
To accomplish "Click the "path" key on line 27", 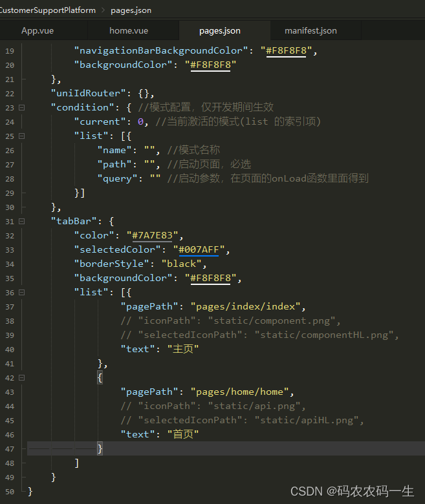I will coord(114,164).
